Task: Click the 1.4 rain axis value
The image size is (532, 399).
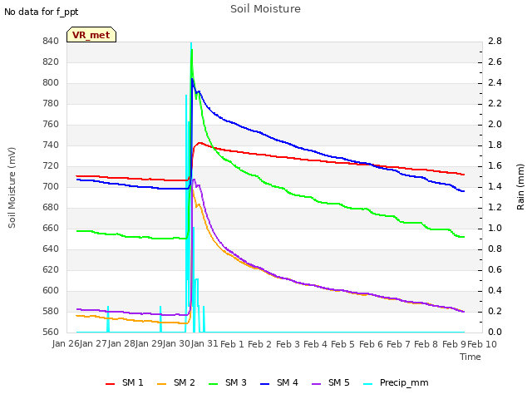Action: pos(495,186)
